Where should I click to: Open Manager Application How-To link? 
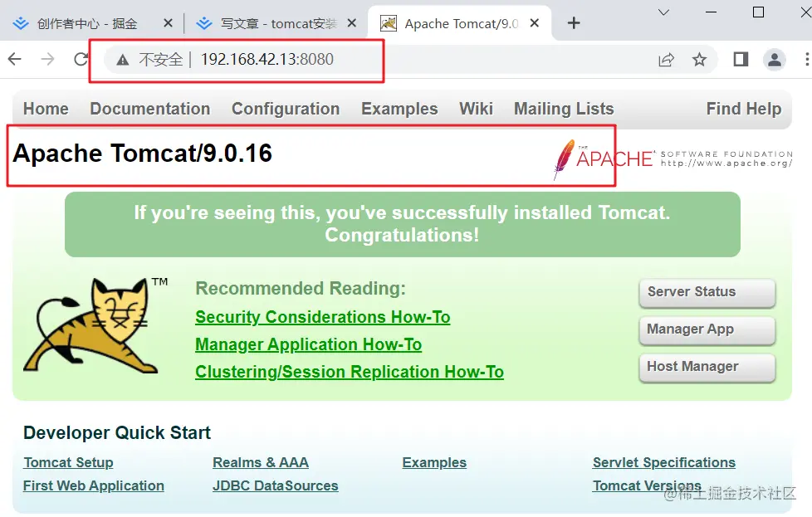tap(309, 344)
